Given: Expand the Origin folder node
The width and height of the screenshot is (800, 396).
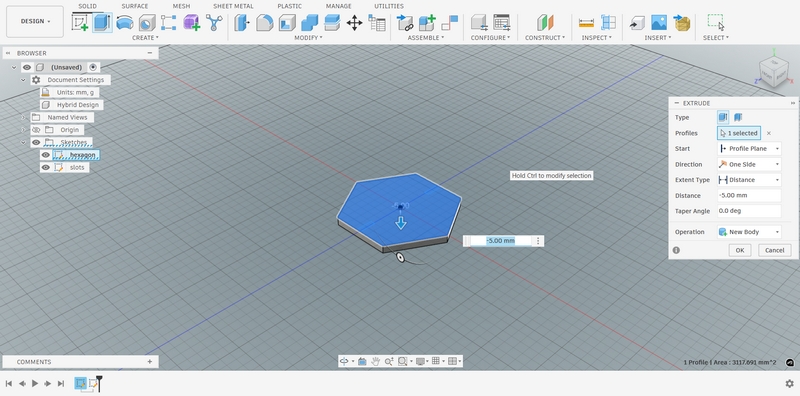Looking at the screenshot, I should [x=23, y=130].
